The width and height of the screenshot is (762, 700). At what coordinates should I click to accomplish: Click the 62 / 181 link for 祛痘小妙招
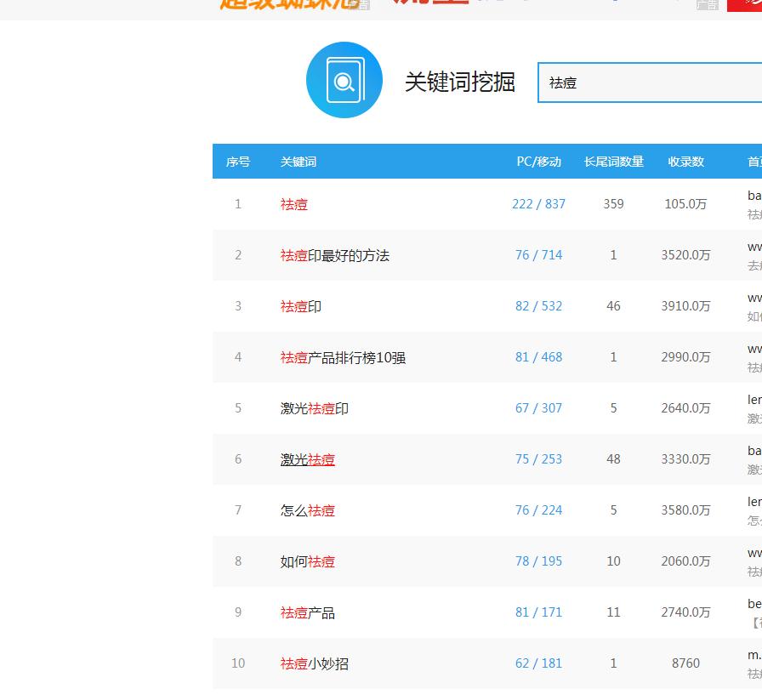(538, 663)
